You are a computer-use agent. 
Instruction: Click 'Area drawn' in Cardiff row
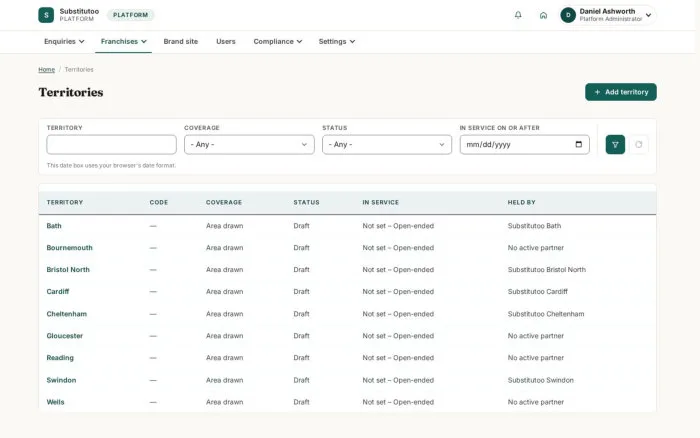click(225, 292)
